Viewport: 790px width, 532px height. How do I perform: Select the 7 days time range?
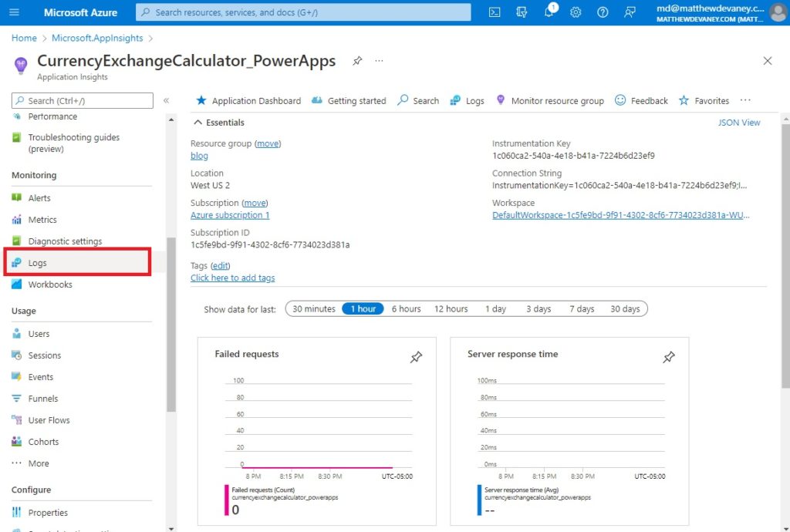tap(582, 309)
